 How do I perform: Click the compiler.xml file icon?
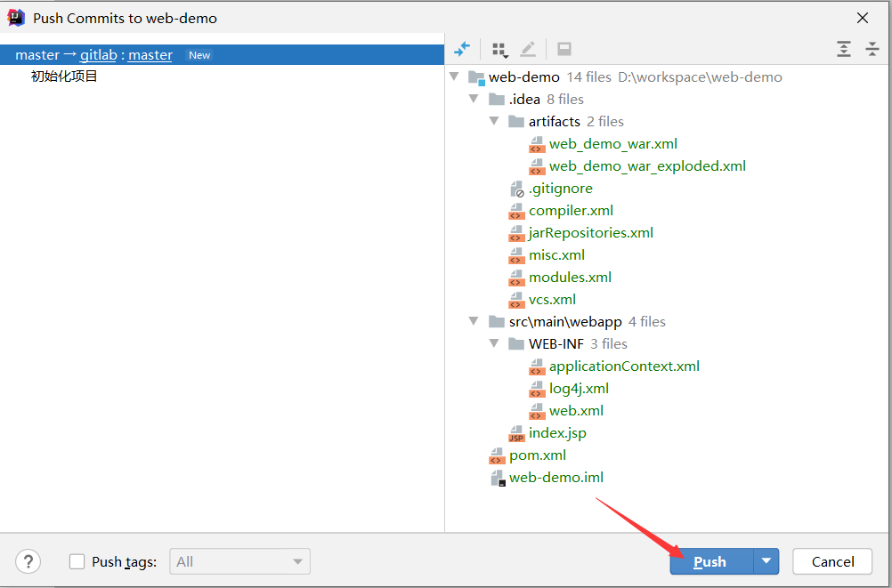click(516, 211)
